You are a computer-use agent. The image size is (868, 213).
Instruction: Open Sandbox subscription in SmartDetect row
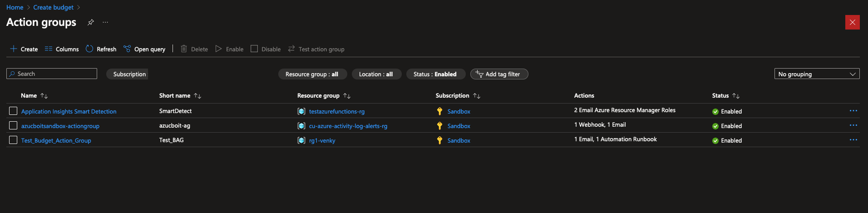459,111
